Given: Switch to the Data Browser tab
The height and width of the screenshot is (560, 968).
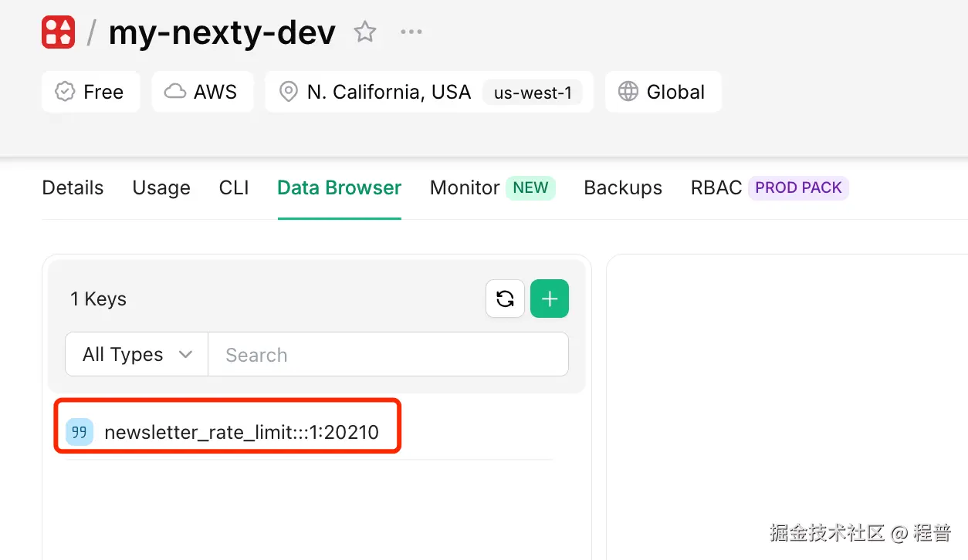Looking at the screenshot, I should (339, 187).
